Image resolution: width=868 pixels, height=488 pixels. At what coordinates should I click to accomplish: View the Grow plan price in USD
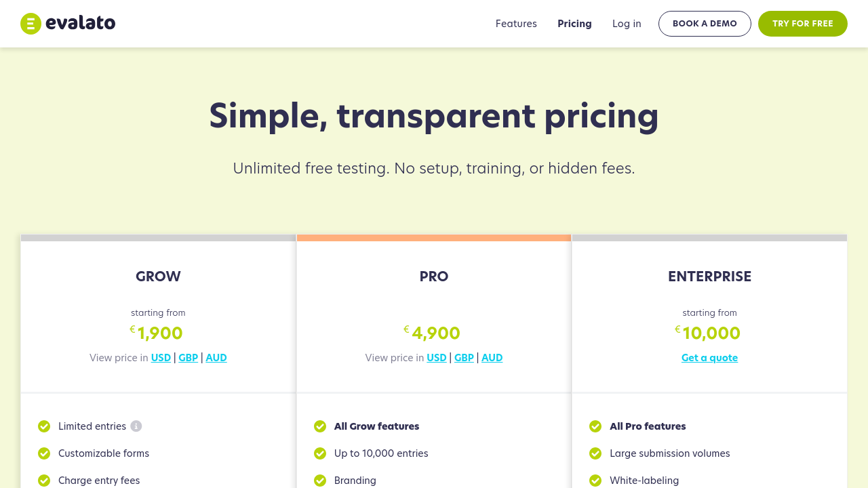tap(161, 358)
